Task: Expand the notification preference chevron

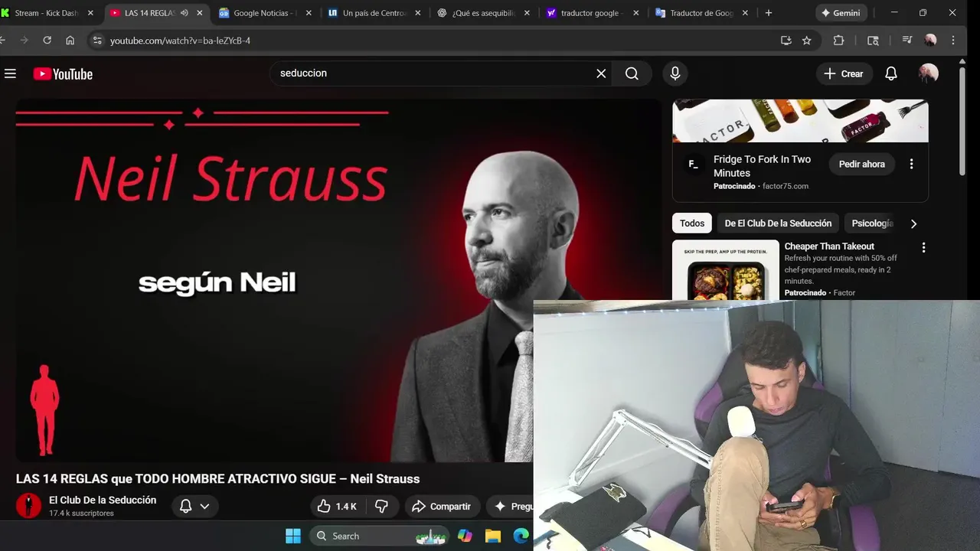Action: pos(204,506)
